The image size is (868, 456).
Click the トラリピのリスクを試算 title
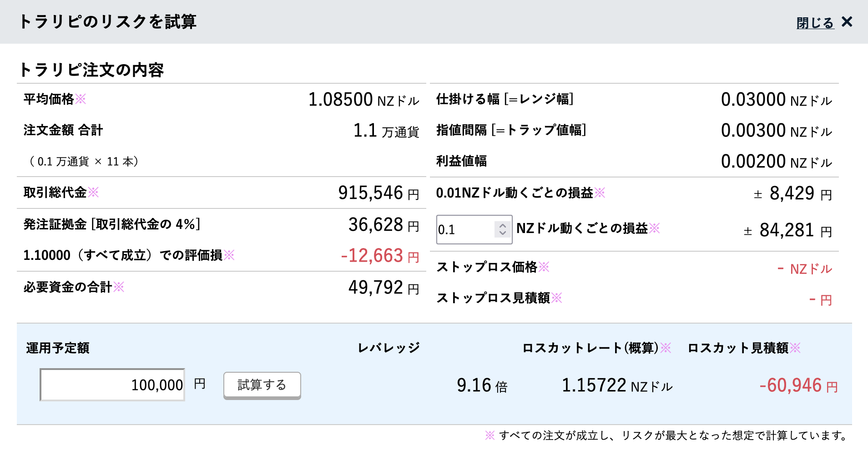point(108,21)
